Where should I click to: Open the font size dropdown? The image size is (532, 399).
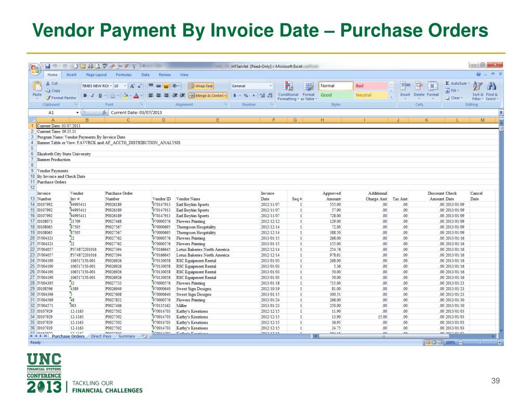click(125, 86)
